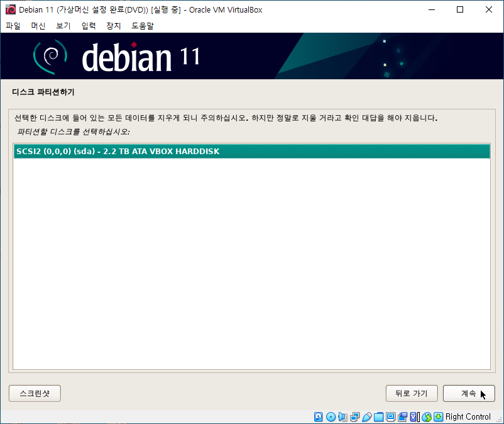
Task: Click the hard disk activity status icon
Action: coord(318,416)
